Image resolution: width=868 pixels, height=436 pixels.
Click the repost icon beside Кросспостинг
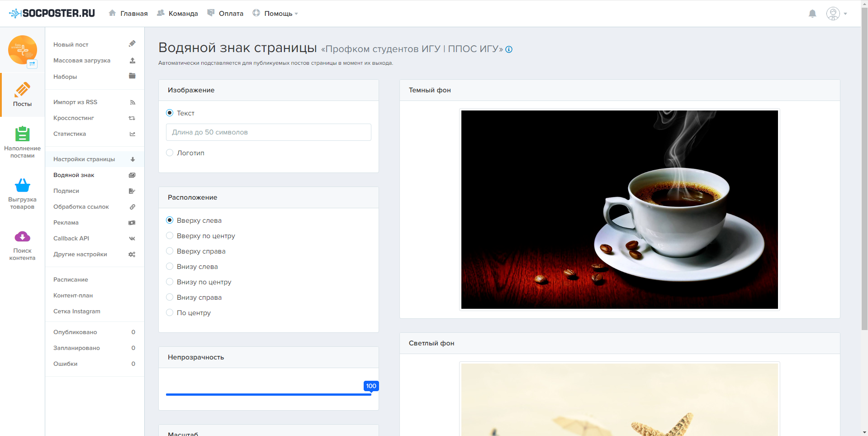132,118
